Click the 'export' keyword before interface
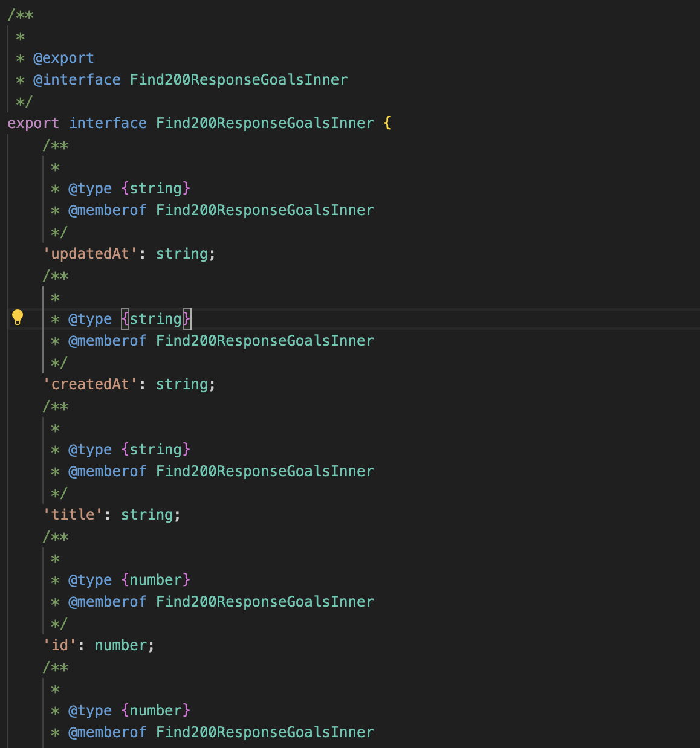Image resolution: width=700 pixels, height=748 pixels. click(33, 123)
